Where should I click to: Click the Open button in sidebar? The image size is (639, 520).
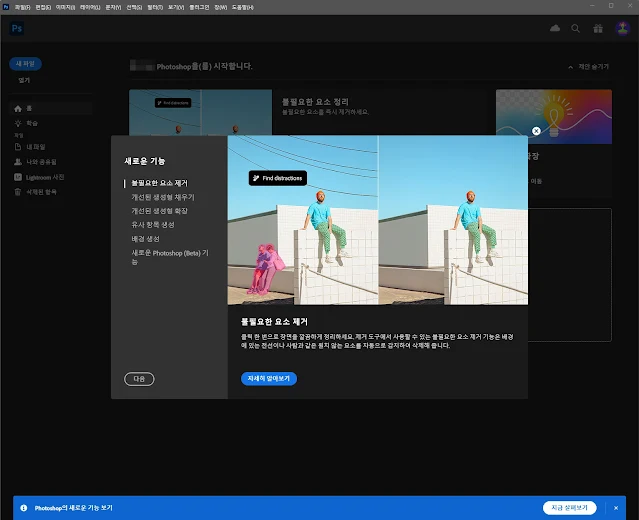coord(24,80)
